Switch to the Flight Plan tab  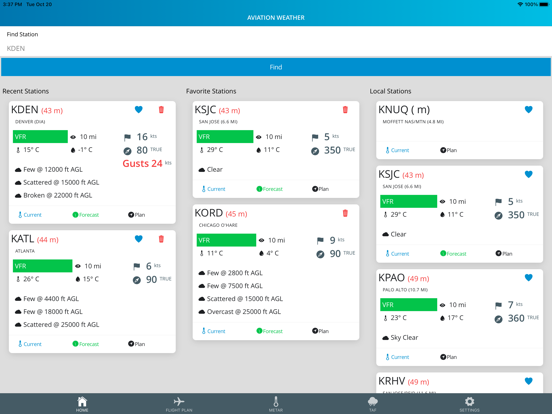coord(179,404)
